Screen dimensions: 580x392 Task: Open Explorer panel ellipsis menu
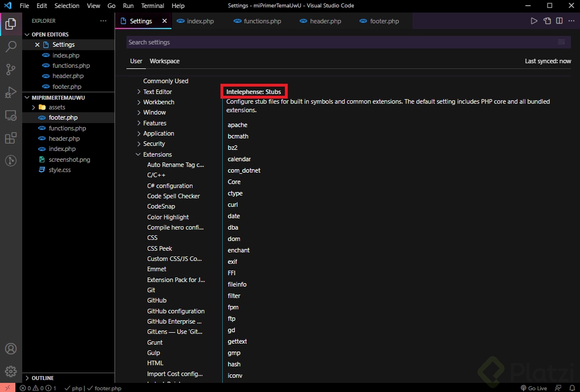[103, 21]
